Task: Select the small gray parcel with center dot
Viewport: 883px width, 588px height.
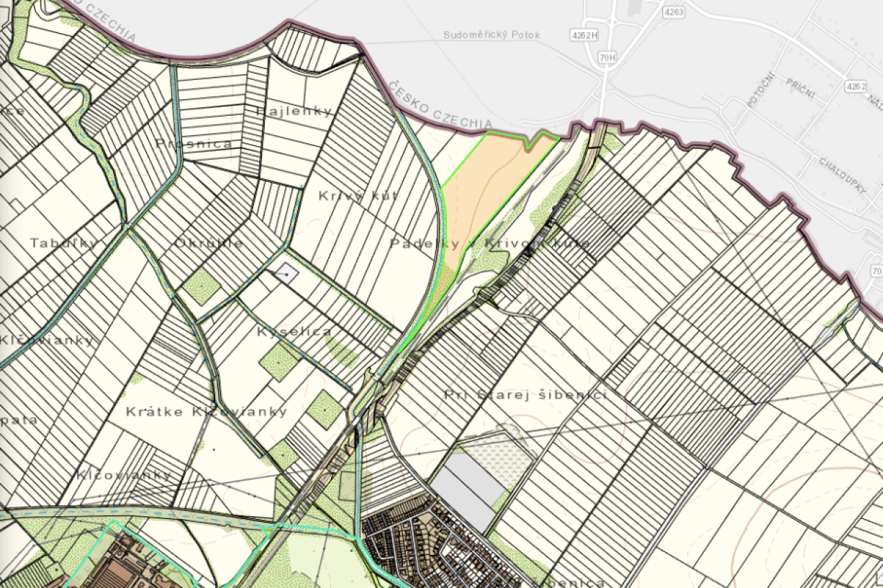Action: (x=286, y=274)
